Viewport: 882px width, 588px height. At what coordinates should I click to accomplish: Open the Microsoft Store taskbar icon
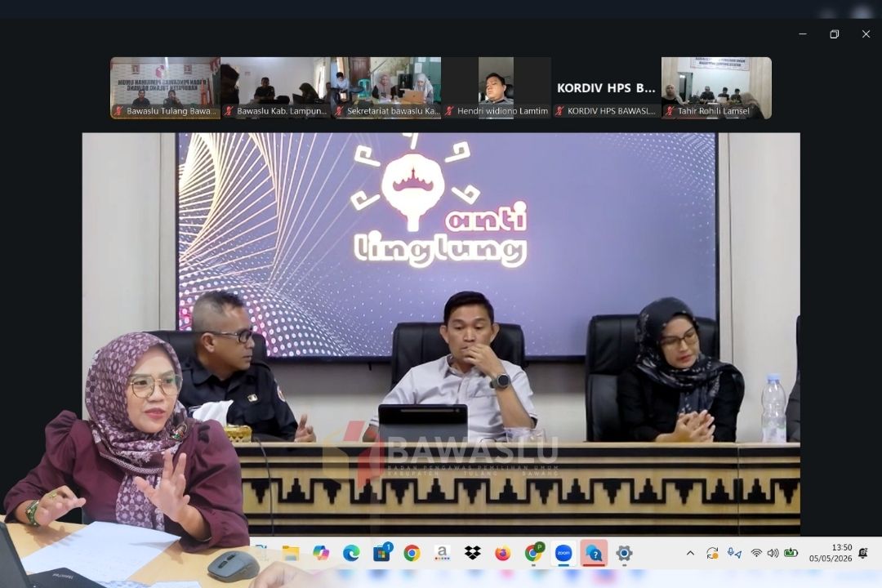tap(382, 554)
